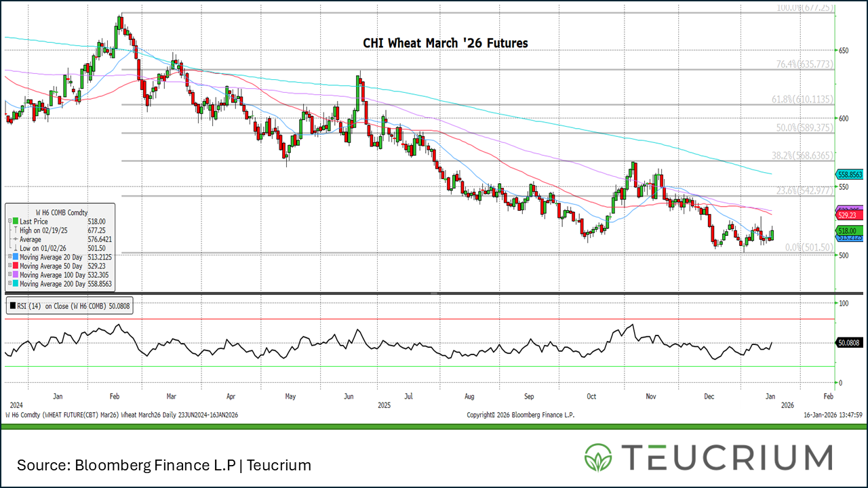Click the 558.8563 cyan price tag
The width and height of the screenshot is (868, 488).
[x=849, y=174]
